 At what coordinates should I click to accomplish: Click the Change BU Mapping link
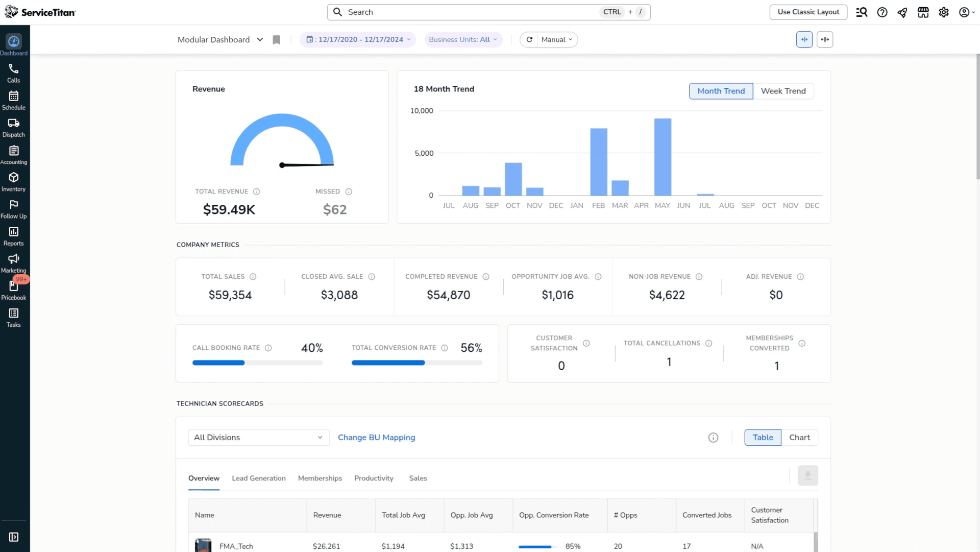(376, 438)
